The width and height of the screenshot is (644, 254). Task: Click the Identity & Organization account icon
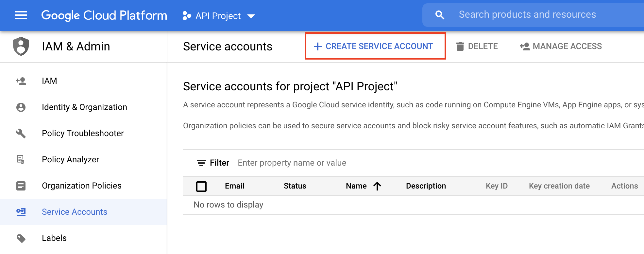tap(21, 107)
